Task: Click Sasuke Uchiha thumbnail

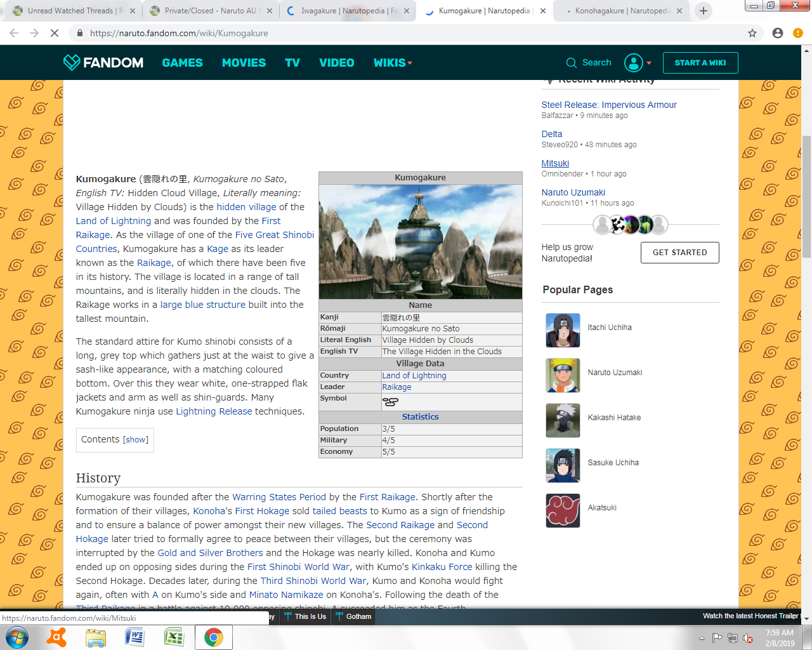Action: (x=563, y=465)
